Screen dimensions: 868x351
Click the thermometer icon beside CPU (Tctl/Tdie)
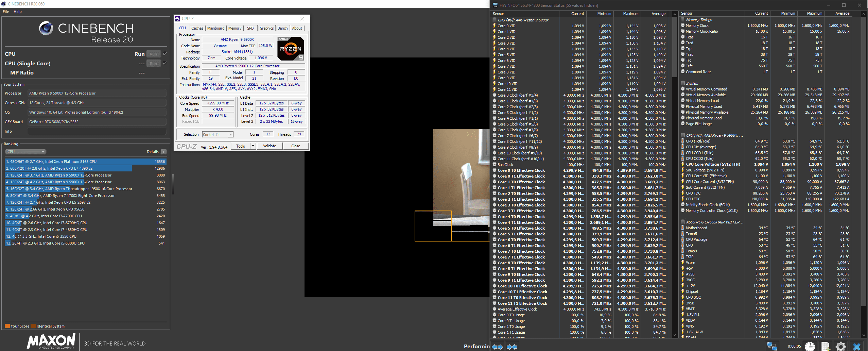pos(682,141)
